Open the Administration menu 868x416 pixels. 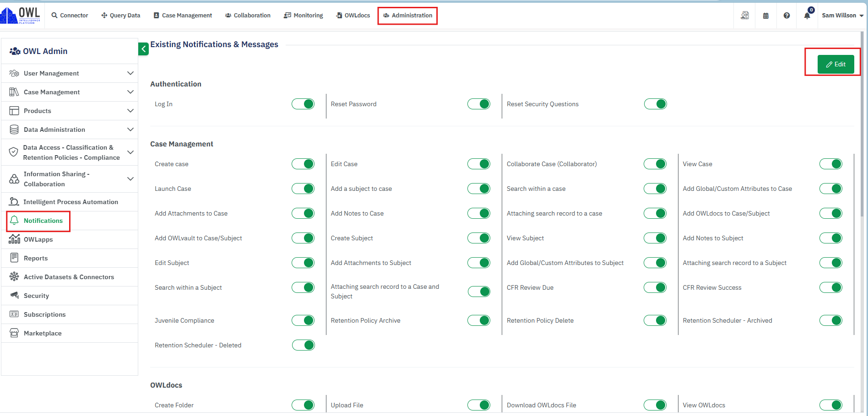(x=407, y=16)
